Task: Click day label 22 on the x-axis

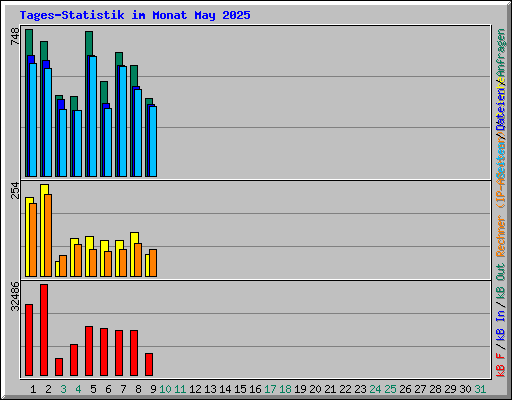Action: click(x=345, y=389)
